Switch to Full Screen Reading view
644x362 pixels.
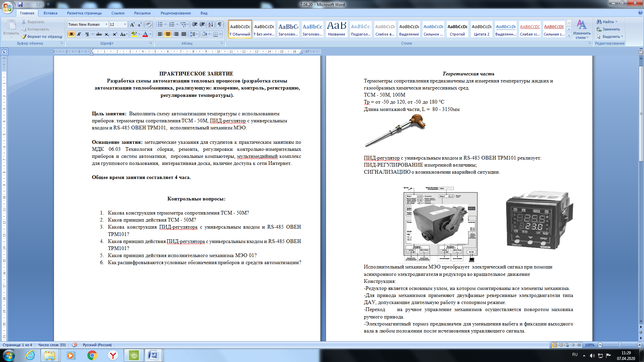[561, 345]
